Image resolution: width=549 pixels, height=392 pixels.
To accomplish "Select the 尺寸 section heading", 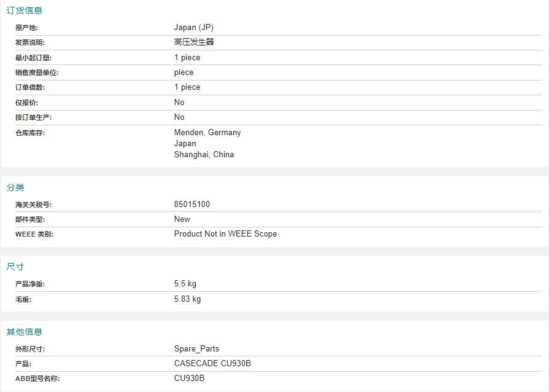I will 15,267.
